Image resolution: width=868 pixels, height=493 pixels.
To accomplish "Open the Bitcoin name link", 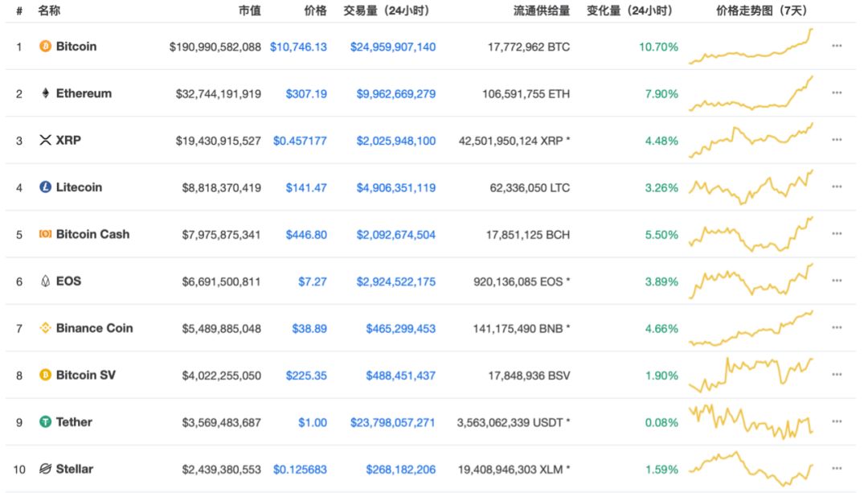I will [76, 46].
